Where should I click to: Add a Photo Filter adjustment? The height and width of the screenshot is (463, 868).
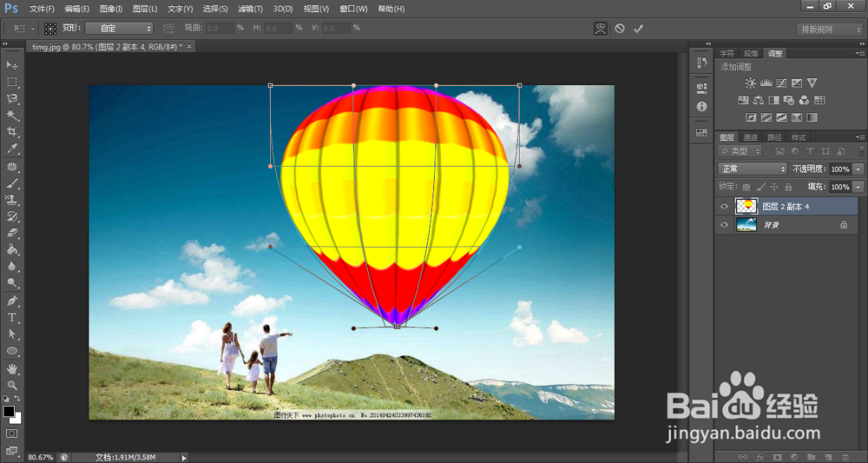tap(789, 100)
